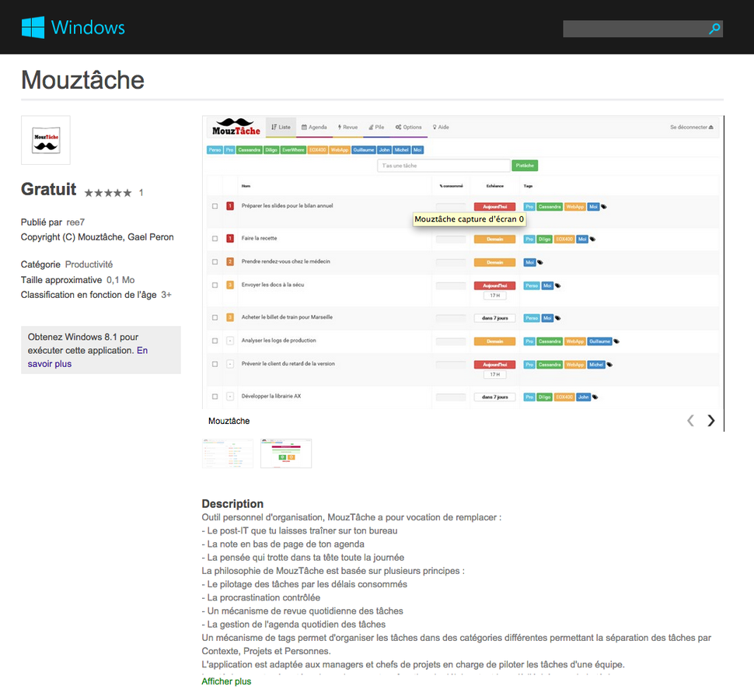Click the five-star rating

[108, 193]
